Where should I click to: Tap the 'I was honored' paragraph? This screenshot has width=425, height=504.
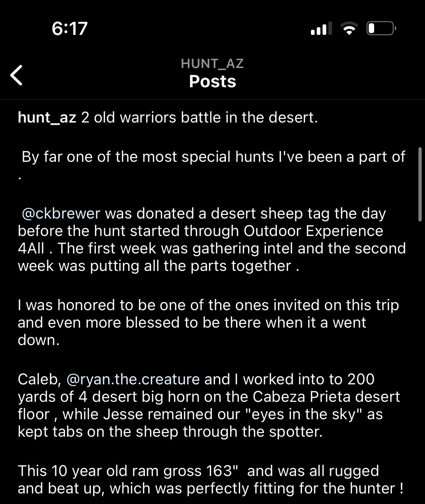pyautogui.click(x=209, y=323)
